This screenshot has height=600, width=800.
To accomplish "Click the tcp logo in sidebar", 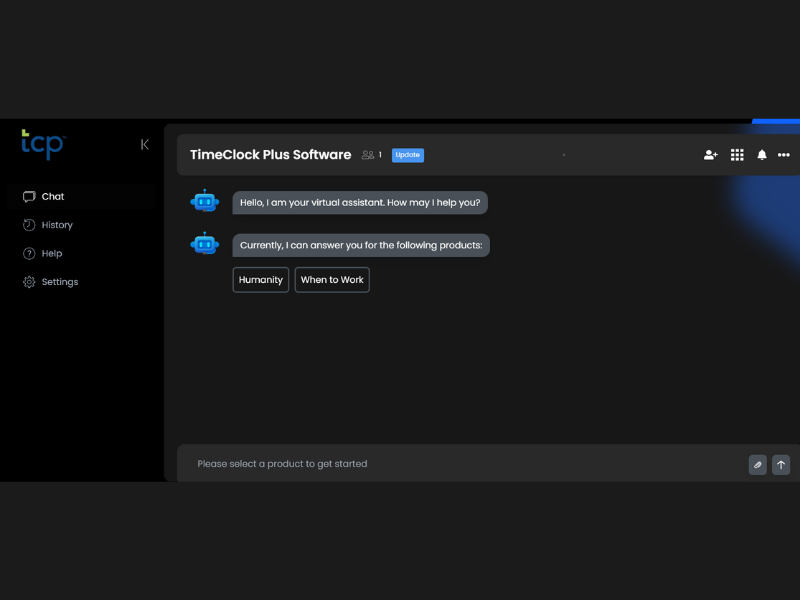I will 43,144.
